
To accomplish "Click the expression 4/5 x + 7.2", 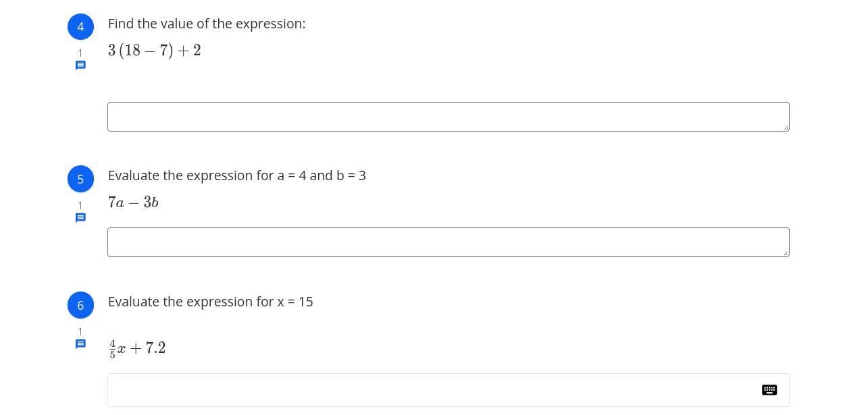I will pos(137,348).
